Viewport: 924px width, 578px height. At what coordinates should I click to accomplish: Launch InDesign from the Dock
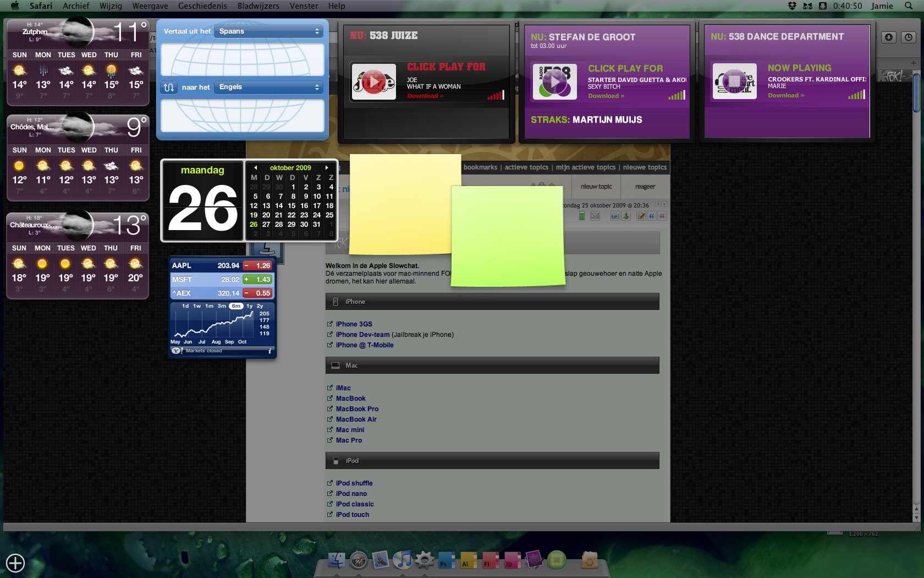pos(513,560)
